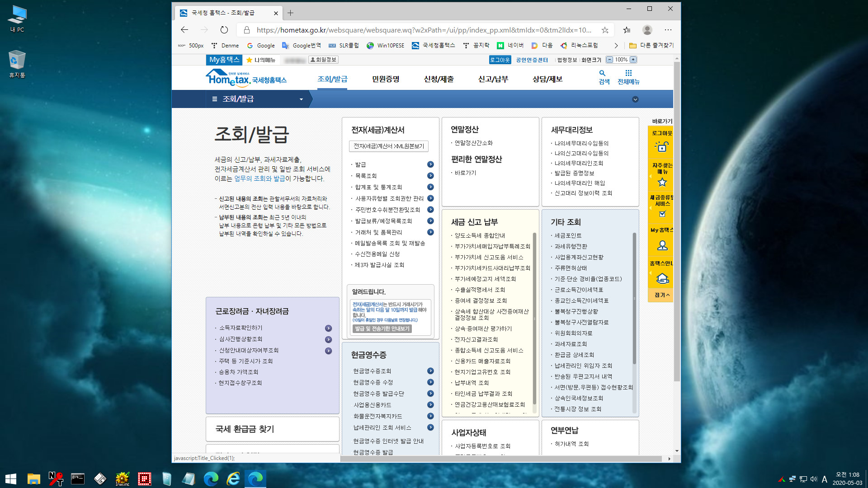This screenshot has width=868, height=488.
Task: Click the arrow icon next to 사업용신용카드
Action: click(430, 405)
